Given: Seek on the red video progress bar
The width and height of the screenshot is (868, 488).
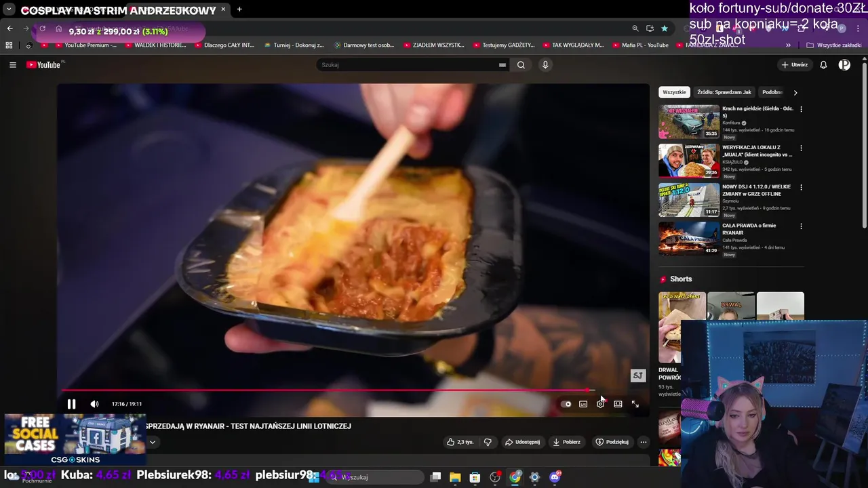Looking at the screenshot, I should click(328, 390).
